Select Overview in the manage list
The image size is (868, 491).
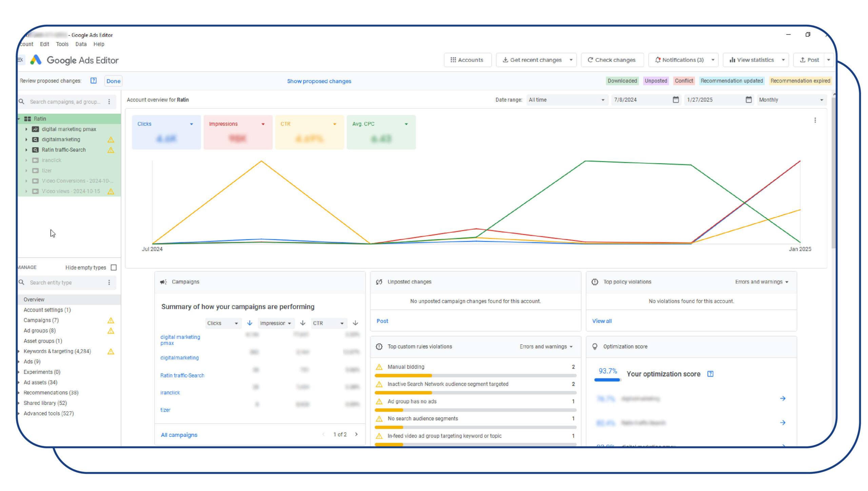pos(69,299)
